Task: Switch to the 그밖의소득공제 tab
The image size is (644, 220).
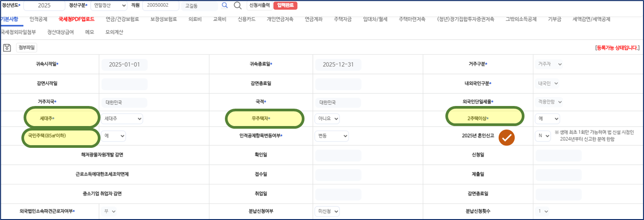Action: point(521,19)
